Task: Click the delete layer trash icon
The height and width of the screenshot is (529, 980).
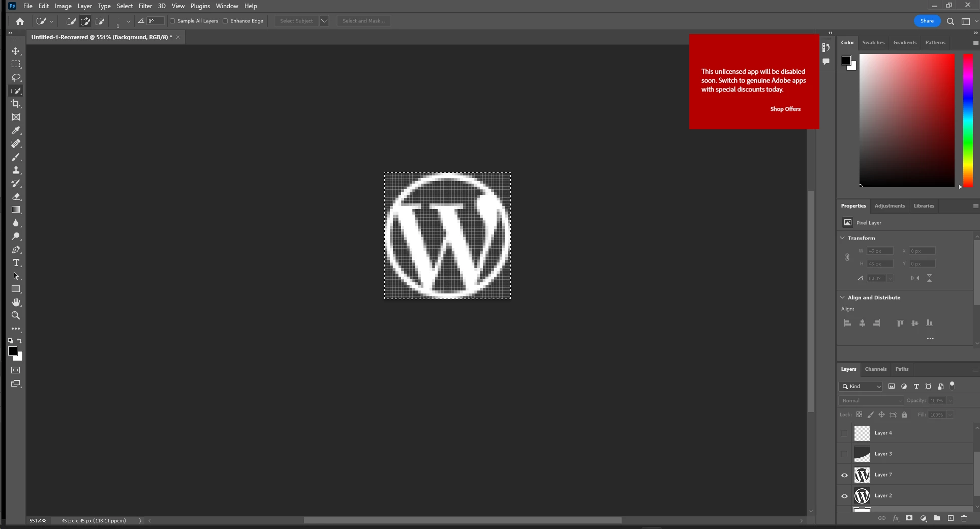Action: click(x=964, y=518)
